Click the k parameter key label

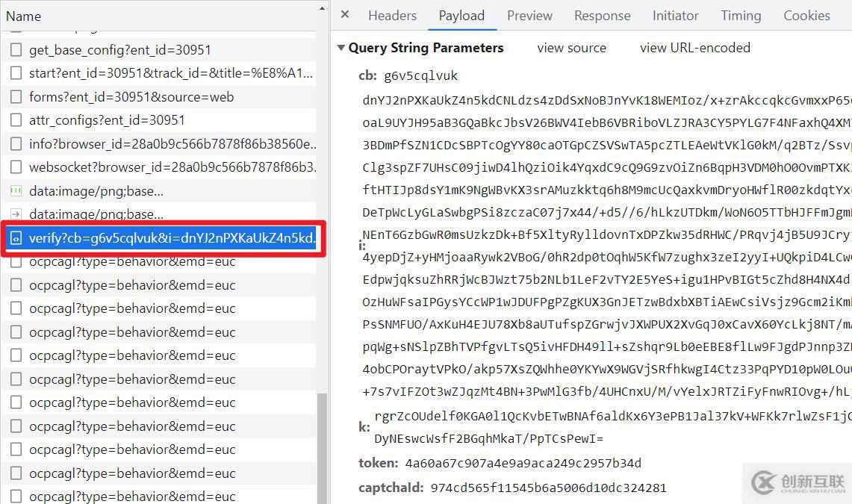click(364, 427)
